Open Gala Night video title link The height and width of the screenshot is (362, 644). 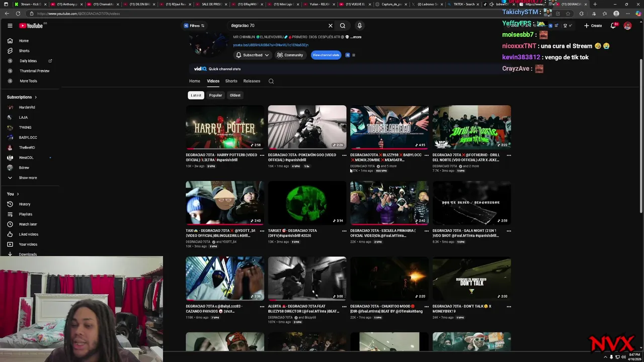[466, 233]
